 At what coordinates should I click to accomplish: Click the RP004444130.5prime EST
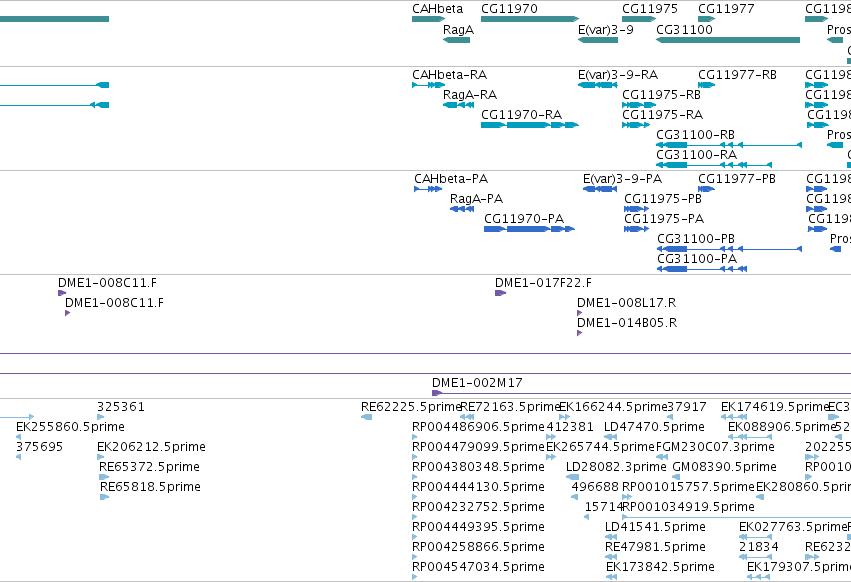tap(415, 497)
